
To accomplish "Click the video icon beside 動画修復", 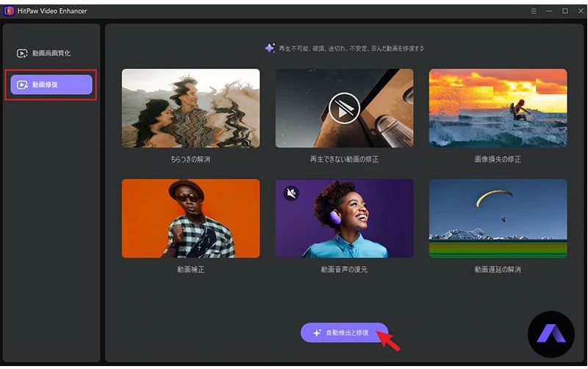I will click(22, 85).
